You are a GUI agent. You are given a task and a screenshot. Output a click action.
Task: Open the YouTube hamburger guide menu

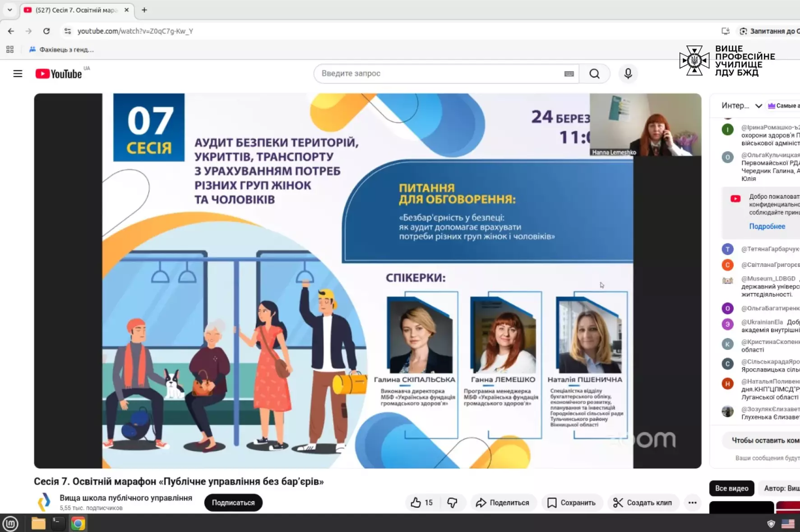coord(18,73)
